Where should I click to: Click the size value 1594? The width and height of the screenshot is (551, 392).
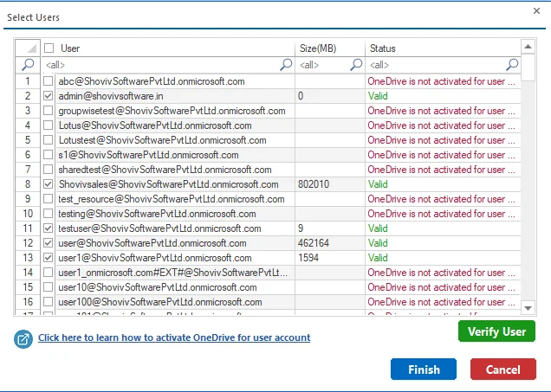coord(308,258)
